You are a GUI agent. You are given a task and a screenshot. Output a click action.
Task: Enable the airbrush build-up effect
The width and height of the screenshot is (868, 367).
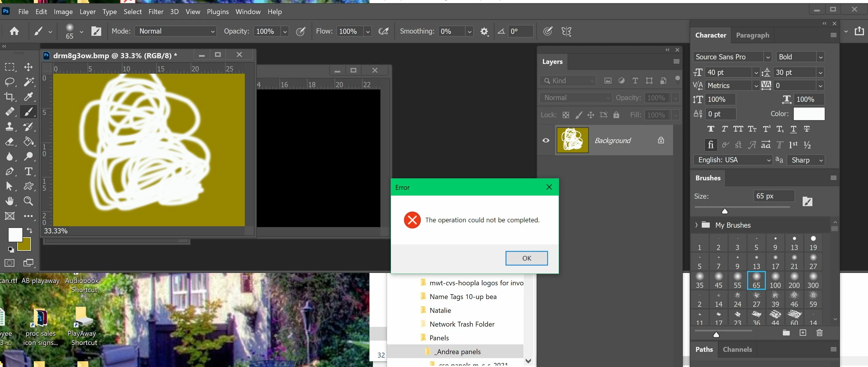384,31
